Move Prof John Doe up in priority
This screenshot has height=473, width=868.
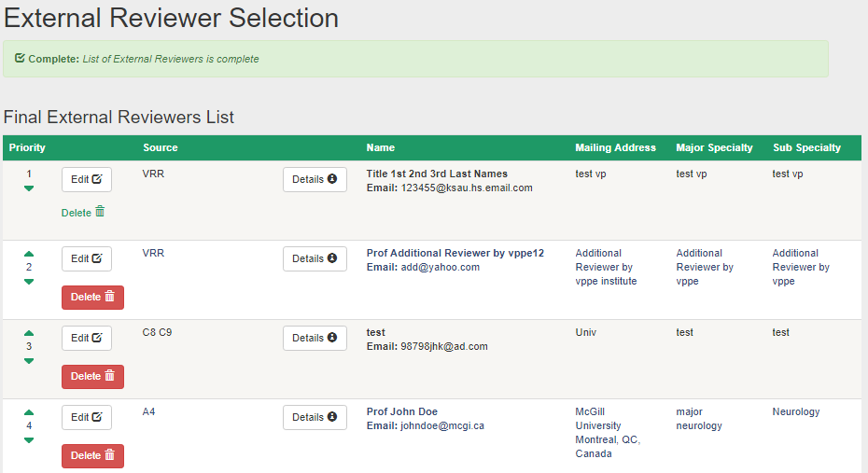[29, 412]
